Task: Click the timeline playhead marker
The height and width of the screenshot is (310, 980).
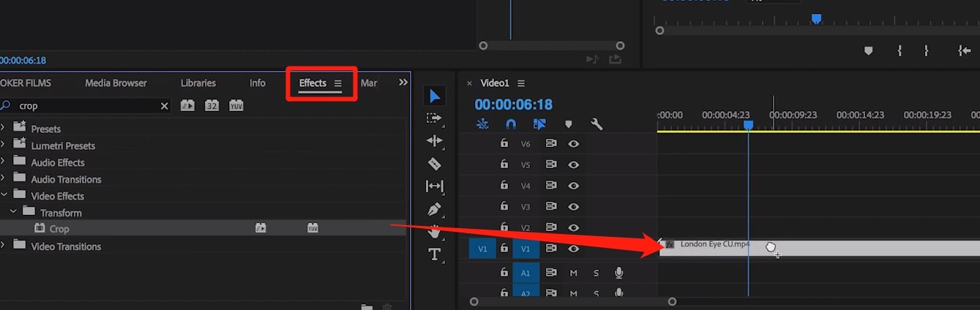Action: (748, 125)
